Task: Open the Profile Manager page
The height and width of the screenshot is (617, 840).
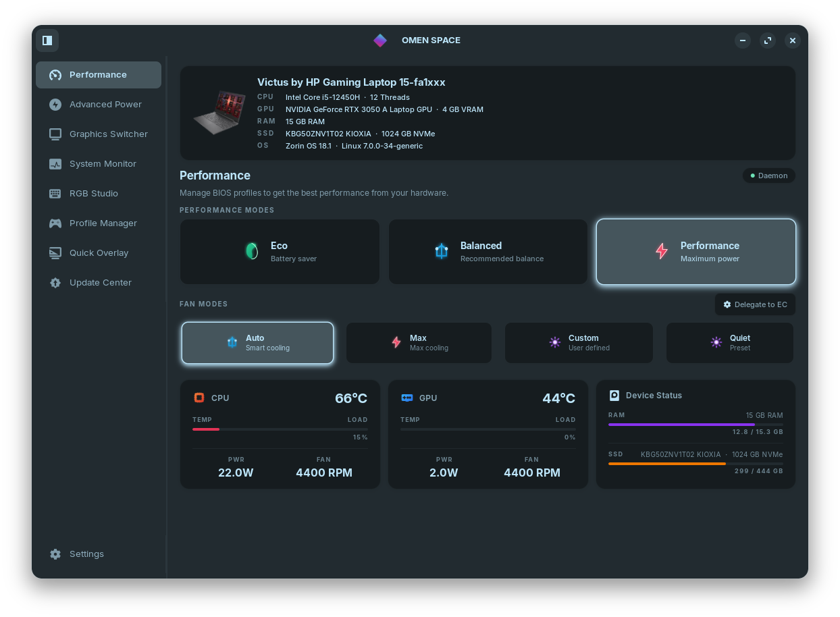Action: (x=99, y=223)
